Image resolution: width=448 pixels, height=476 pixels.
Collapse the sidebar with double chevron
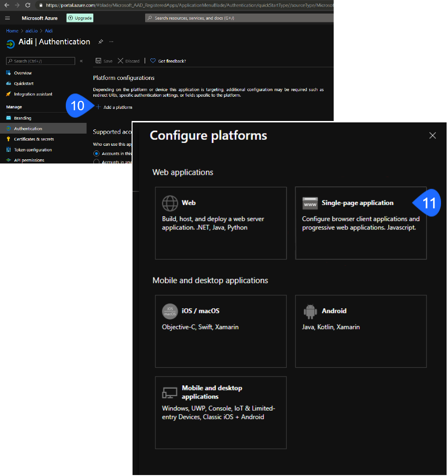(x=81, y=61)
